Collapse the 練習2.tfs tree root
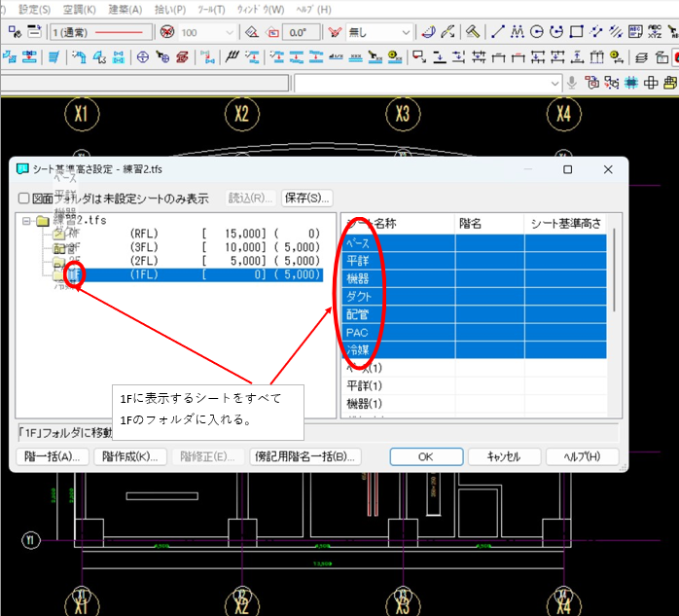This screenshot has width=679, height=616. [26, 221]
